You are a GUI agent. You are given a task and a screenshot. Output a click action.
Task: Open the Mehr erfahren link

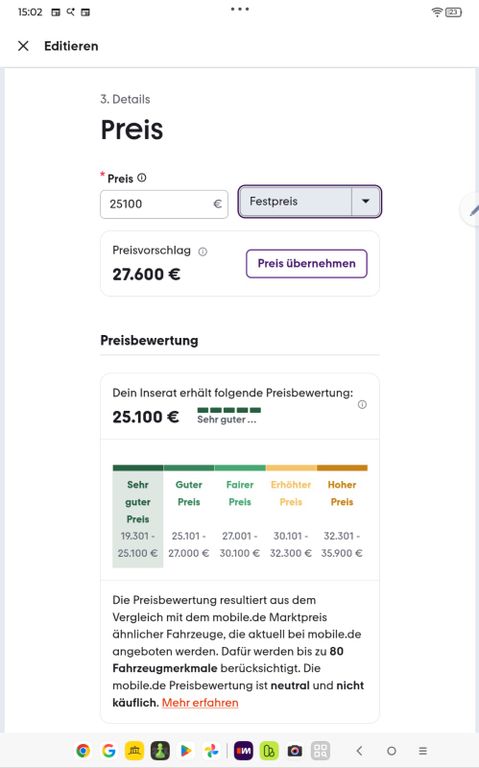pos(200,702)
